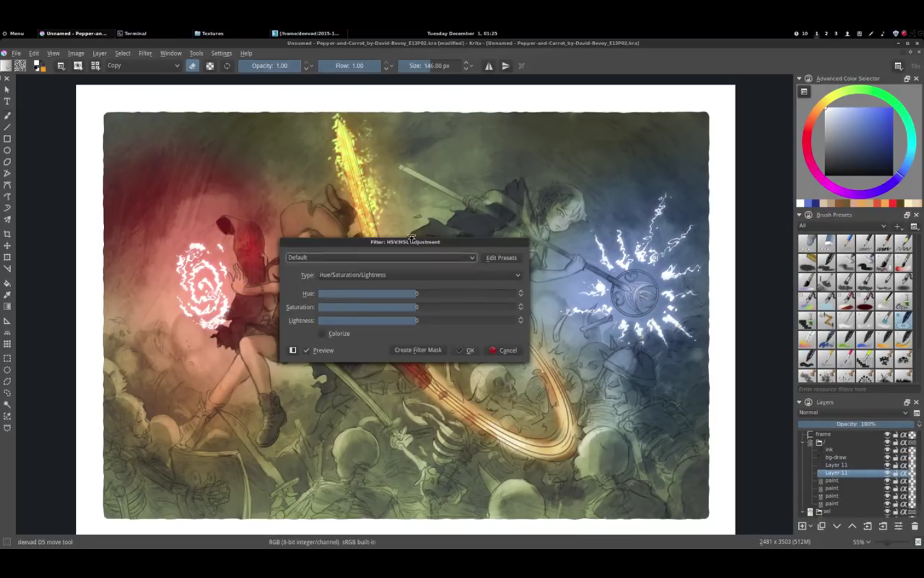Choose the Rectangle shape tool

[7, 139]
